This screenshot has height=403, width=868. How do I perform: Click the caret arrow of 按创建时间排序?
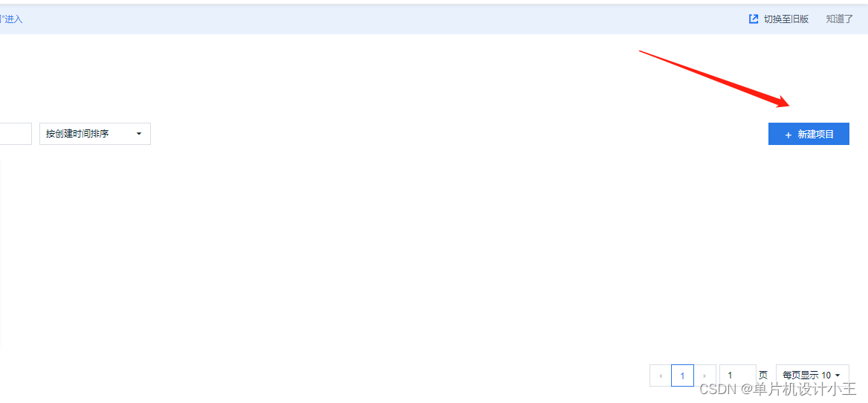tap(139, 134)
